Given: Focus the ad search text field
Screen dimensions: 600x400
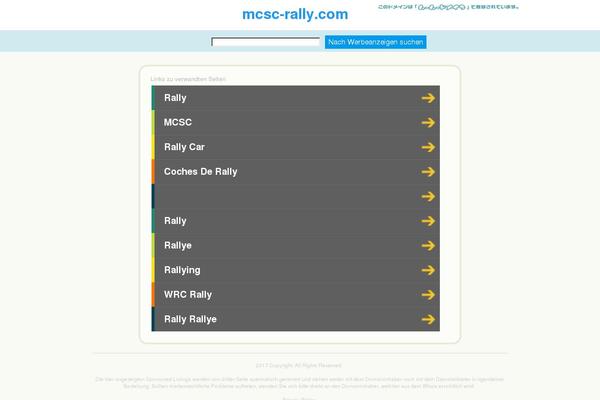Looking at the screenshot, I should (x=266, y=42).
